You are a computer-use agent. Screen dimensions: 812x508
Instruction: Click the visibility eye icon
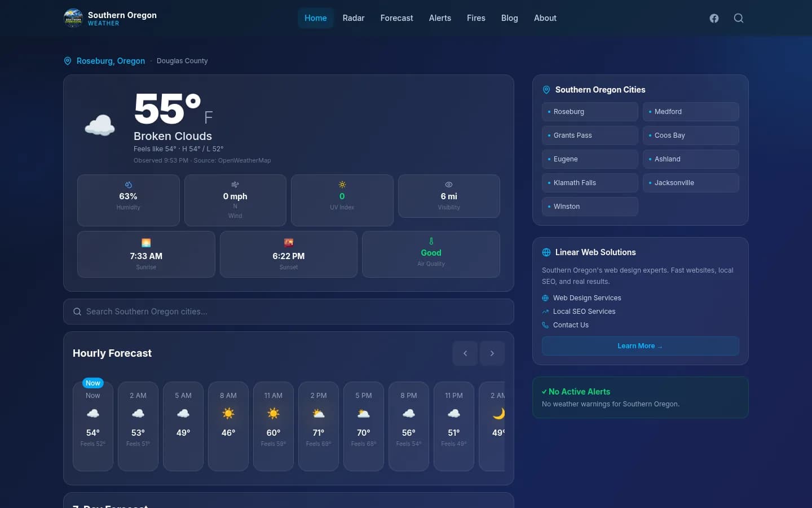[449, 185]
